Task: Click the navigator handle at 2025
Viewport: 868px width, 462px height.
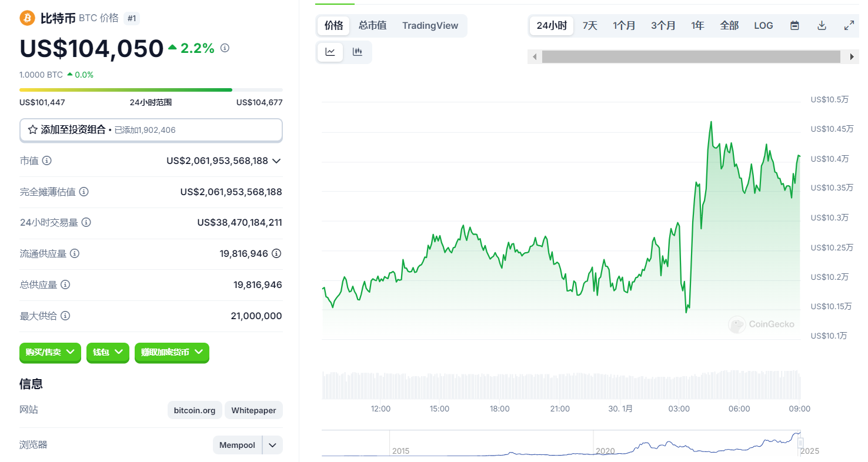Action: 800,443
